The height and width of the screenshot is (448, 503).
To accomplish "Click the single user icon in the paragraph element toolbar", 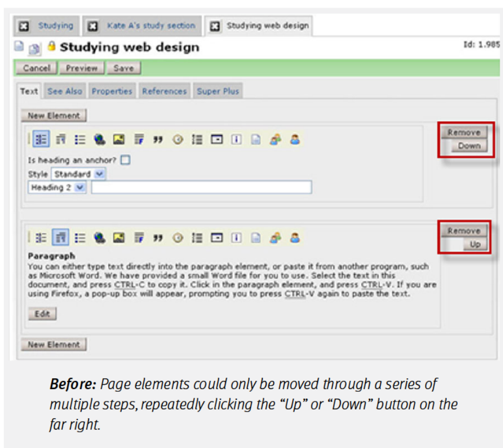I will point(294,238).
